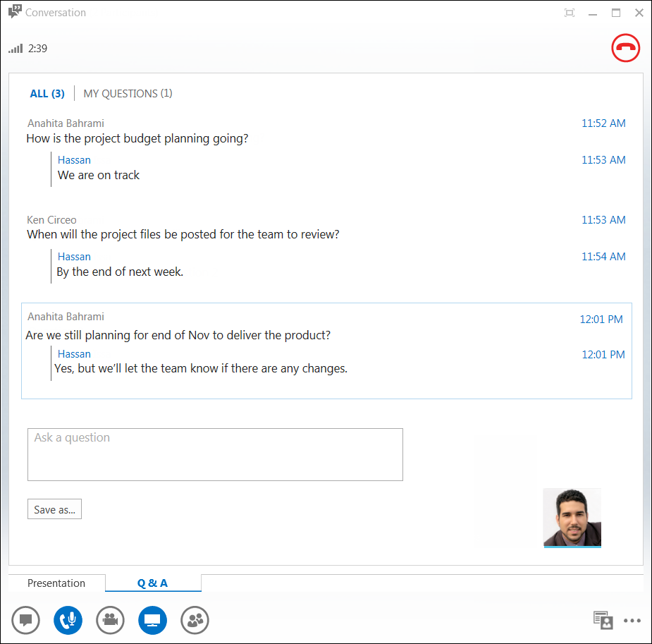Select the Q & A tab

pos(153,583)
